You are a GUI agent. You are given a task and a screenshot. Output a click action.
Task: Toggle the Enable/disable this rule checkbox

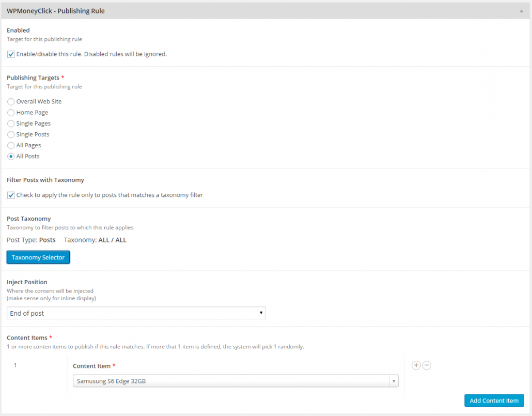(x=11, y=54)
